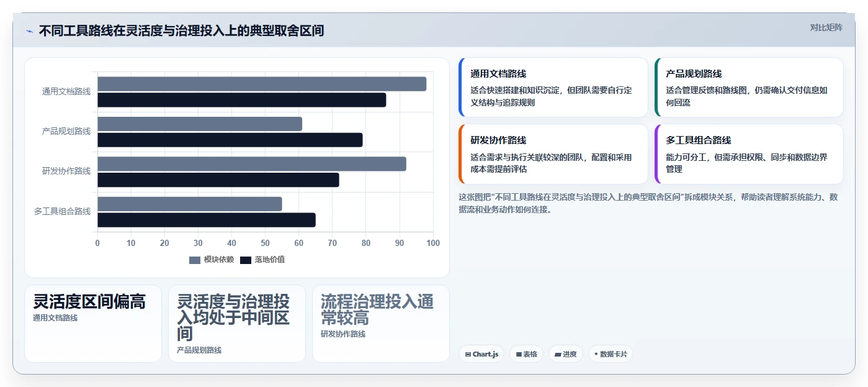Image resolution: width=868 pixels, height=387 pixels.
Task: Select the Chart.js tag chip
Action: pyautogui.click(x=481, y=354)
